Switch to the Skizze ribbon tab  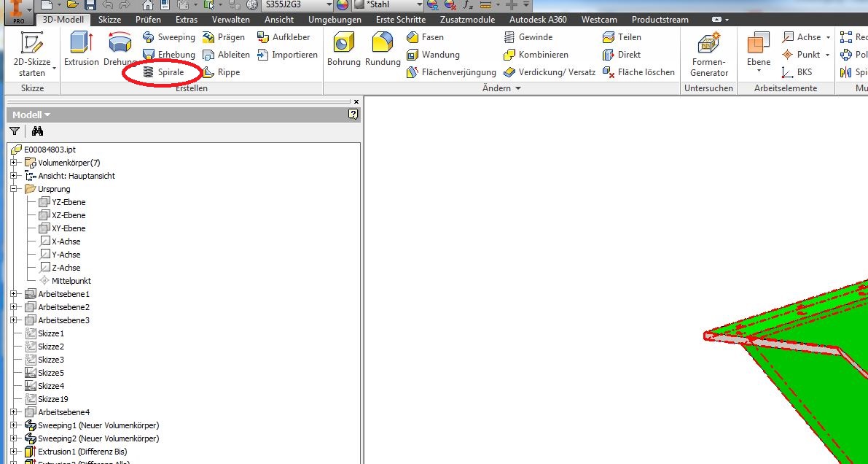[x=109, y=20]
